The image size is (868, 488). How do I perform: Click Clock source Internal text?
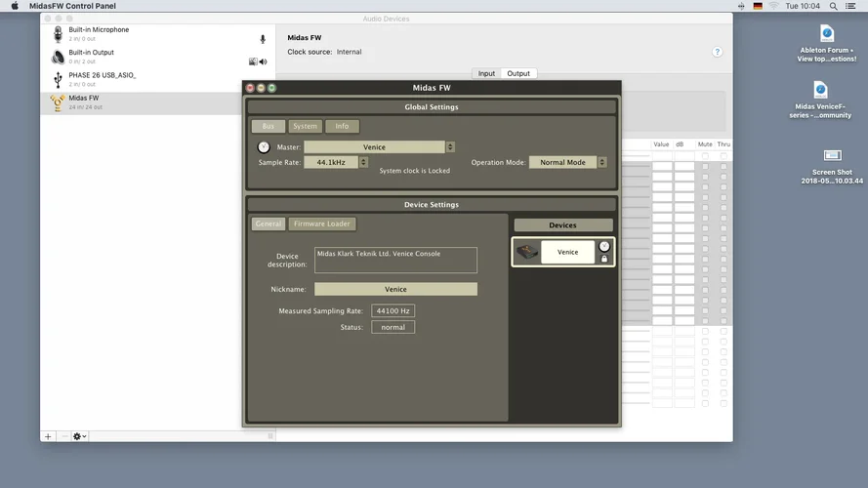[x=324, y=52]
